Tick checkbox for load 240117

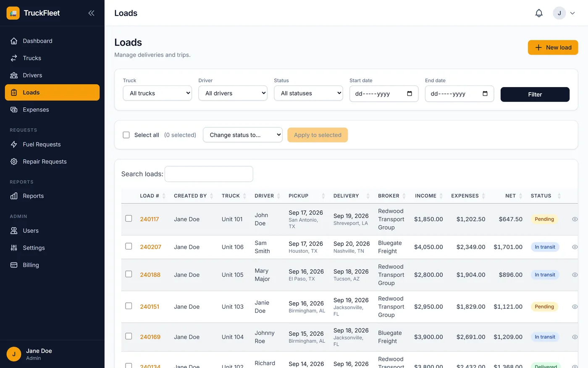pos(129,218)
